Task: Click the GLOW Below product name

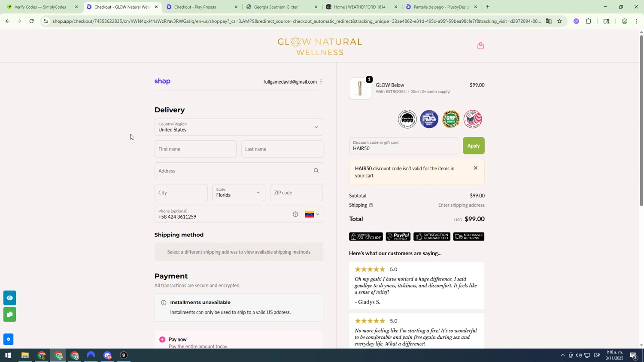Action: point(390,85)
